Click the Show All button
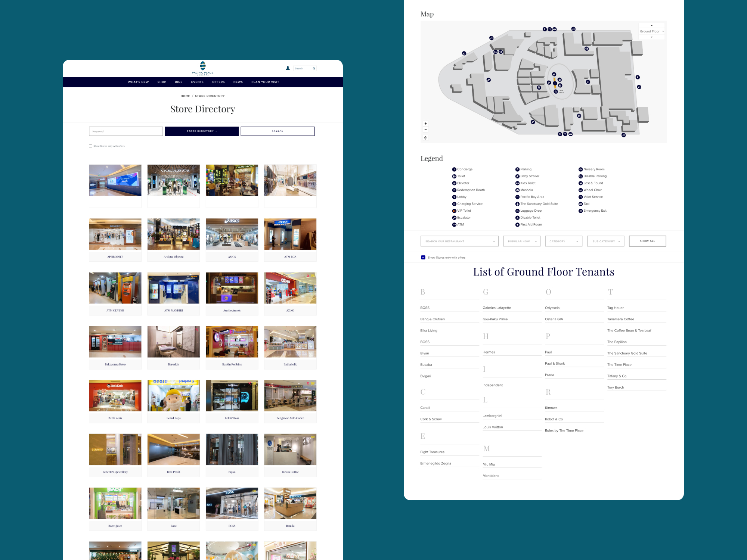747x560 pixels. click(x=647, y=241)
